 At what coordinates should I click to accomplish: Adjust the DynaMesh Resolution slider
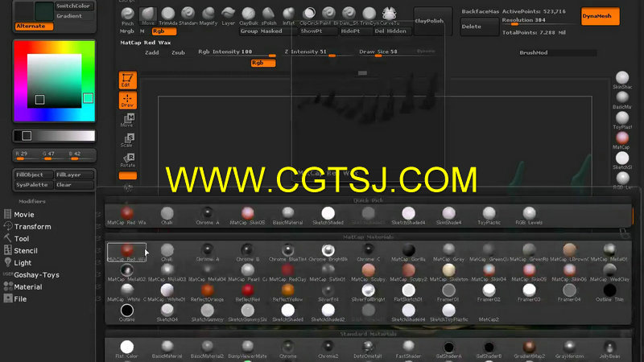[537, 21]
